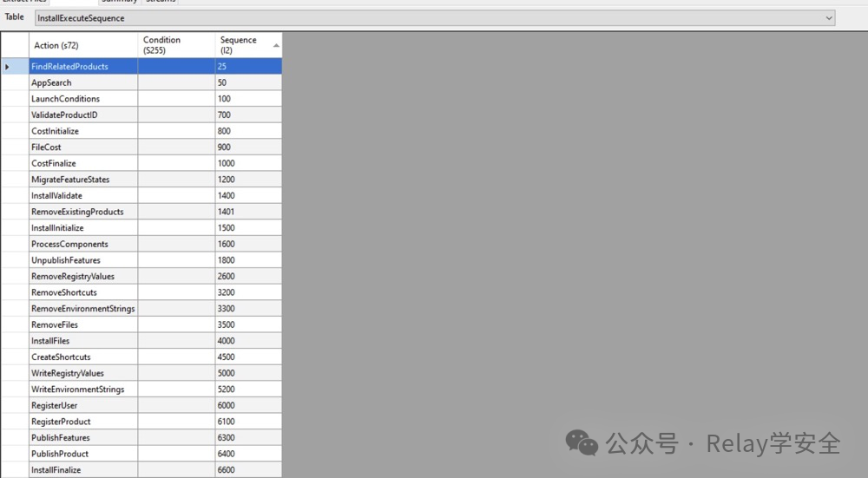Image resolution: width=868 pixels, height=478 pixels.
Task: Click the row selector of FindRelatedProducts row
Action: (15, 67)
